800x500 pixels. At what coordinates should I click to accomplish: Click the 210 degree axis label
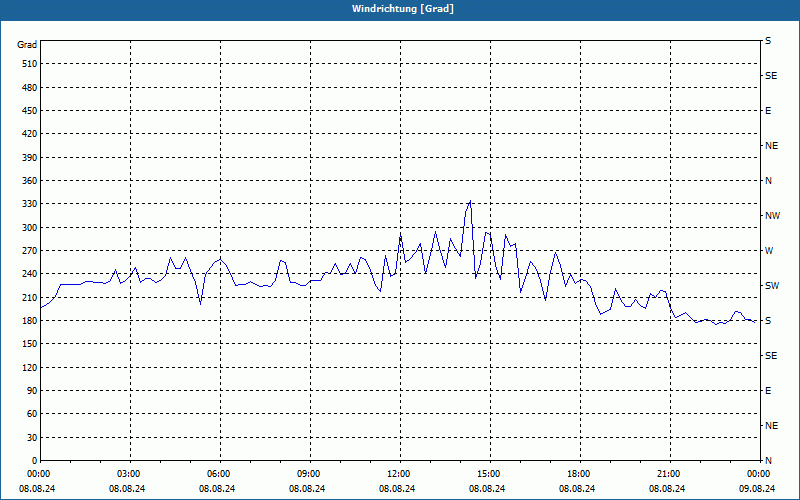[x=30, y=297]
